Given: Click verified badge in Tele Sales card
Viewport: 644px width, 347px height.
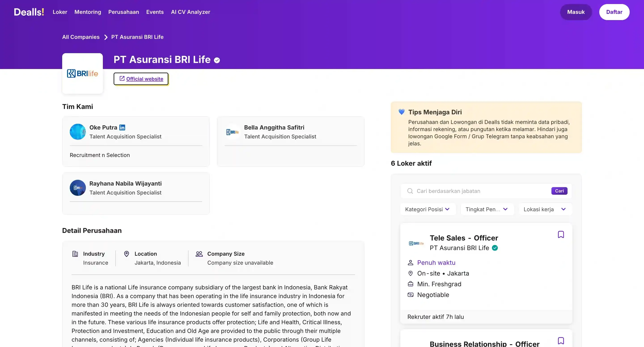Looking at the screenshot, I should tap(495, 248).
